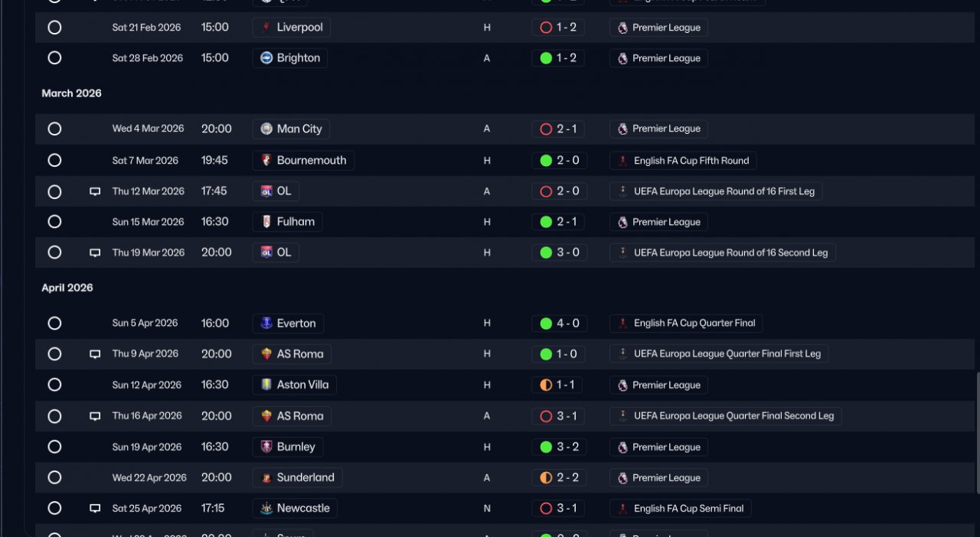Click the Liverpool club crest icon
The height and width of the screenshot is (537, 980).
pos(266,28)
